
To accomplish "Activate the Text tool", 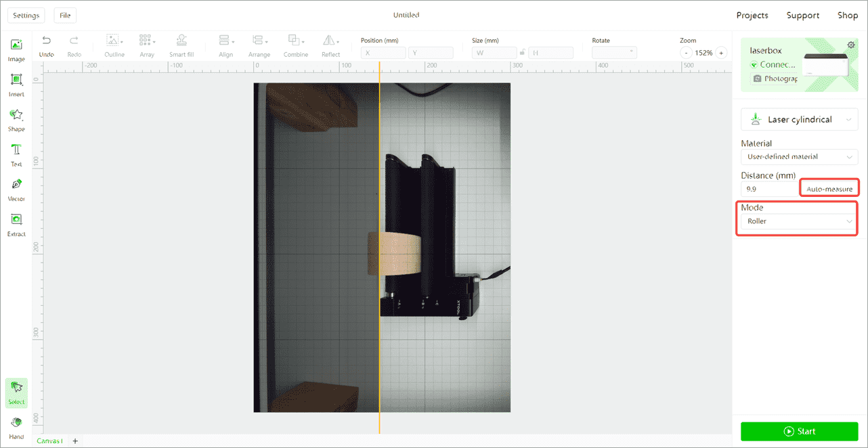I will coord(16,154).
